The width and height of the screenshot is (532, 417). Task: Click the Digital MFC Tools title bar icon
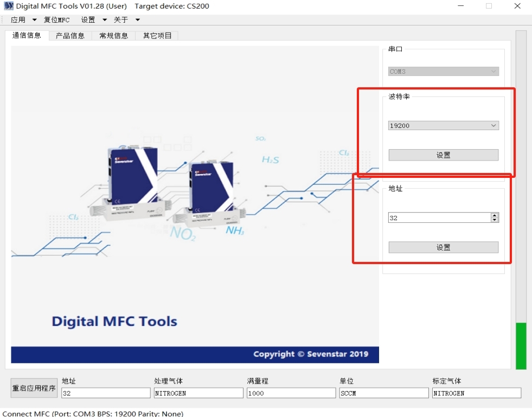(x=8, y=6)
